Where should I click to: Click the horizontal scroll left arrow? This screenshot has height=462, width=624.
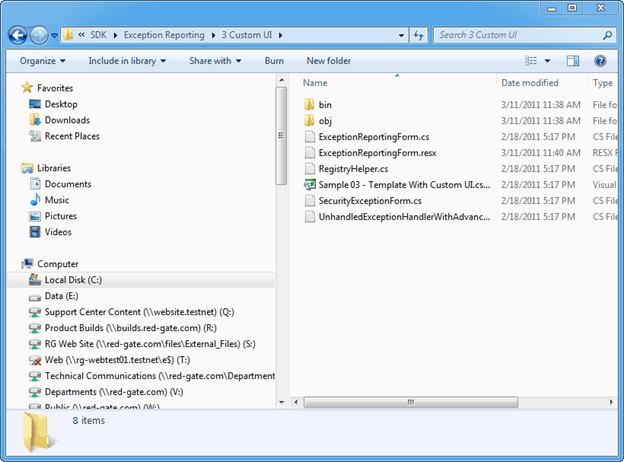pyautogui.click(x=296, y=402)
